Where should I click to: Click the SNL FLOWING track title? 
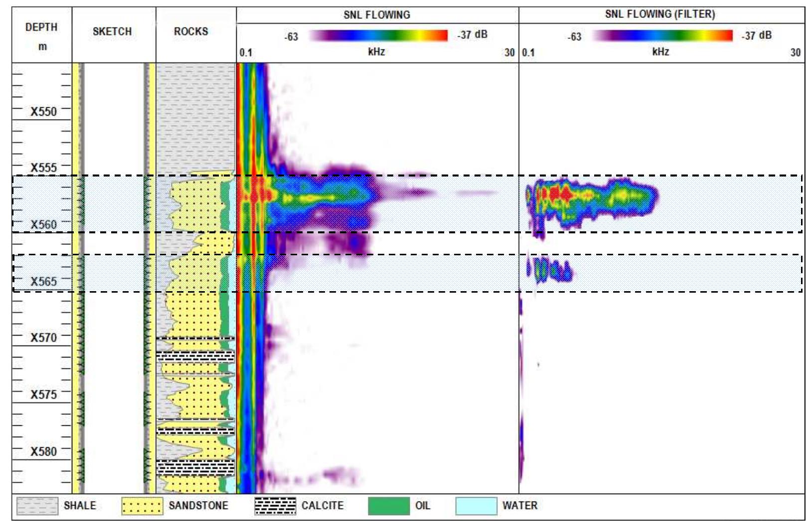(377, 15)
